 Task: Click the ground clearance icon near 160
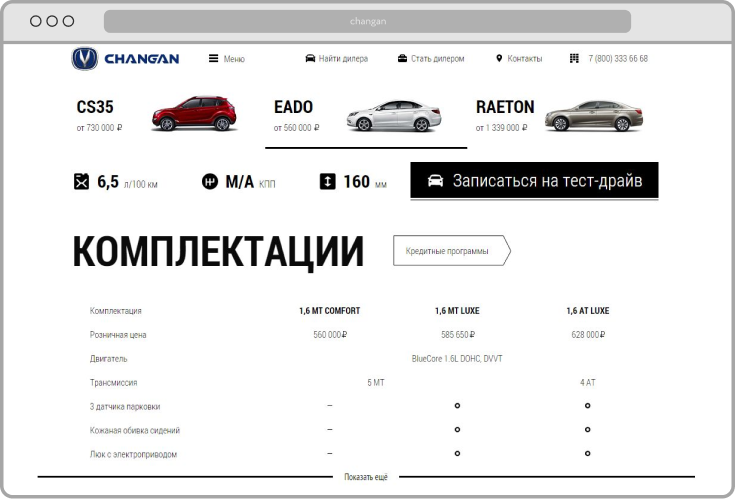pyautogui.click(x=328, y=181)
